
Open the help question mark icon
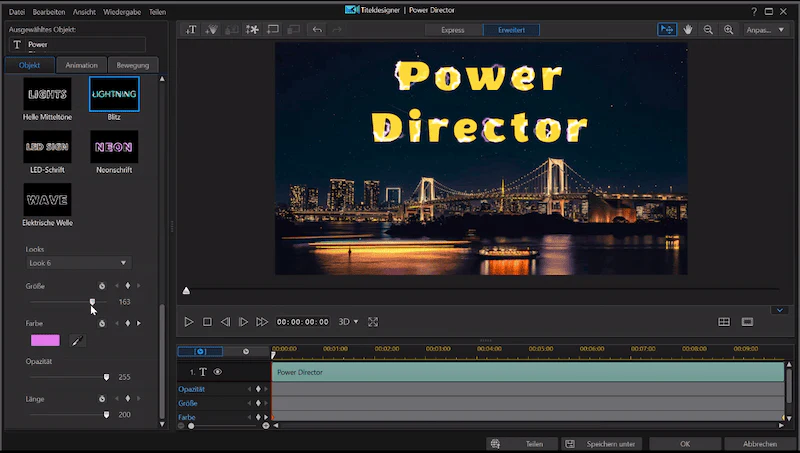(x=754, y=11)
